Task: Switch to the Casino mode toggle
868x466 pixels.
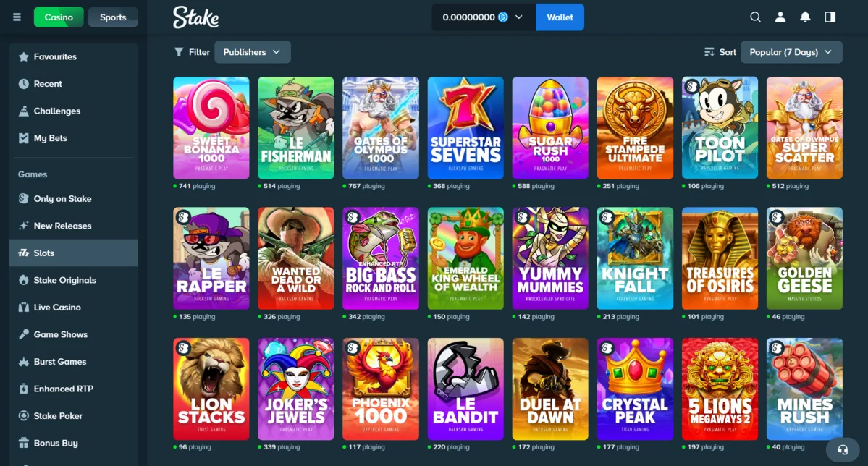Action: (59, 17)
